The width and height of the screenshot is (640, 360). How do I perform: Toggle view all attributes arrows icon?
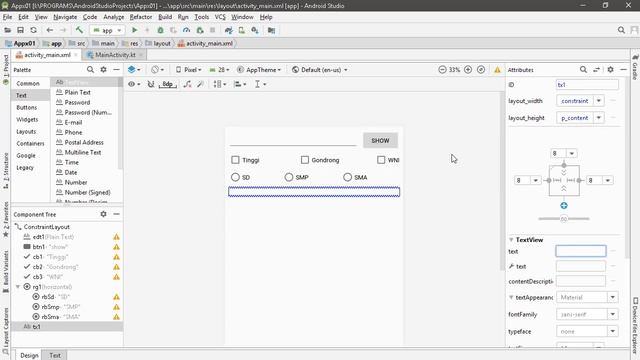596,70
